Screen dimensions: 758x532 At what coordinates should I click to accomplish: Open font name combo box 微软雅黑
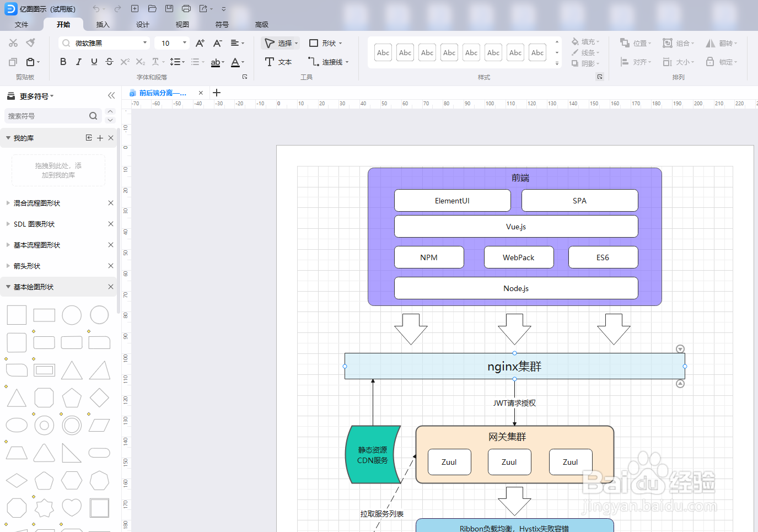[x=104, y=43]
